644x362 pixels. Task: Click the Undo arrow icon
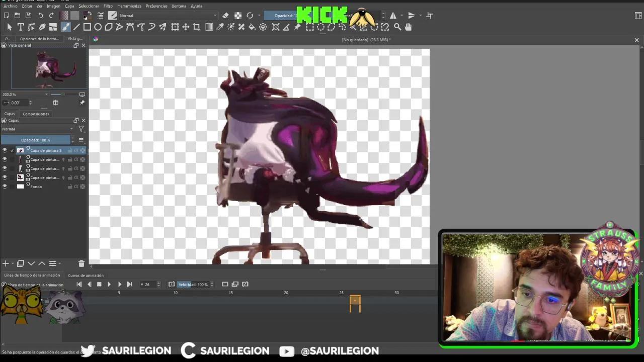tap(41, 16)
